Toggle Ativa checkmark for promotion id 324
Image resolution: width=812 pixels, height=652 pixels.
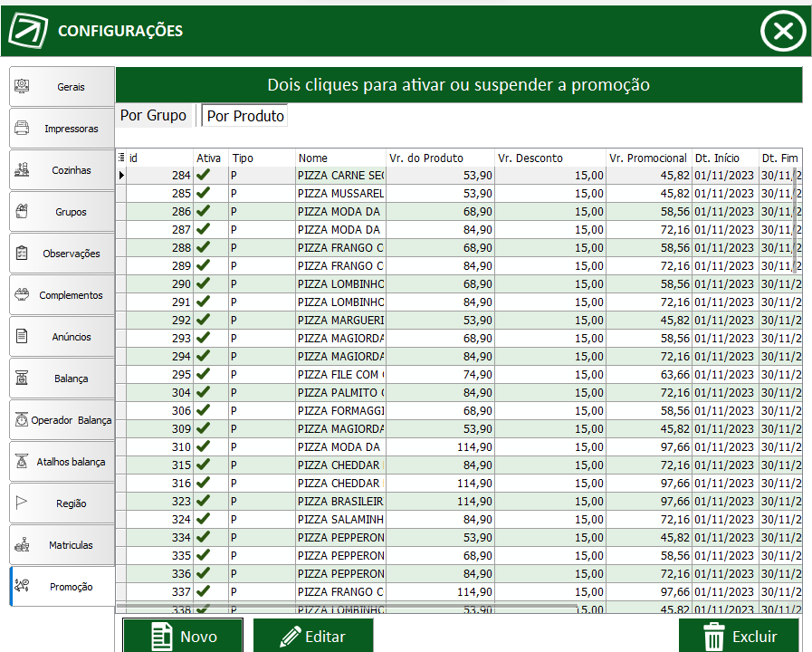pyautogui.click(x=203, y=520)
